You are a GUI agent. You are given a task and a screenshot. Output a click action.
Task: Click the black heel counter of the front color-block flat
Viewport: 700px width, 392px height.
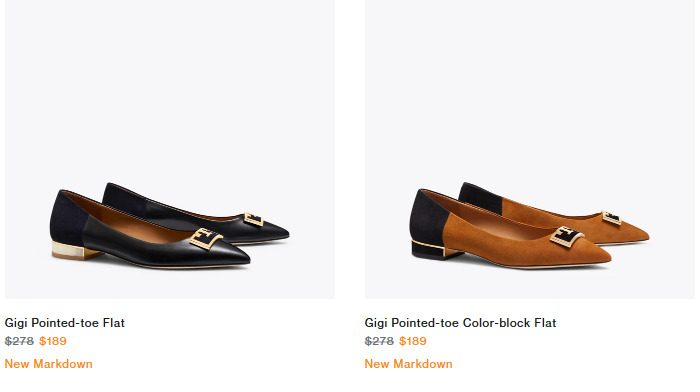[x=428, y=219]
